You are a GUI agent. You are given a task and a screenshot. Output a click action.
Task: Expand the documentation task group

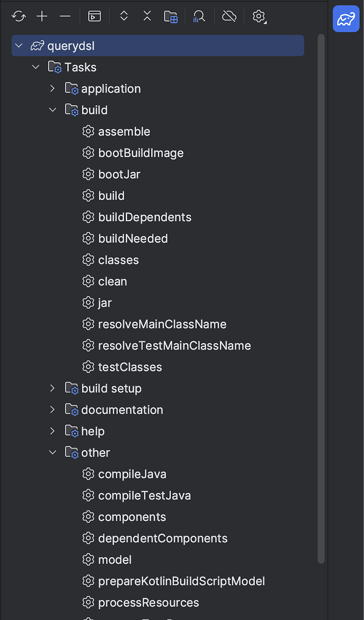[52, 409]
